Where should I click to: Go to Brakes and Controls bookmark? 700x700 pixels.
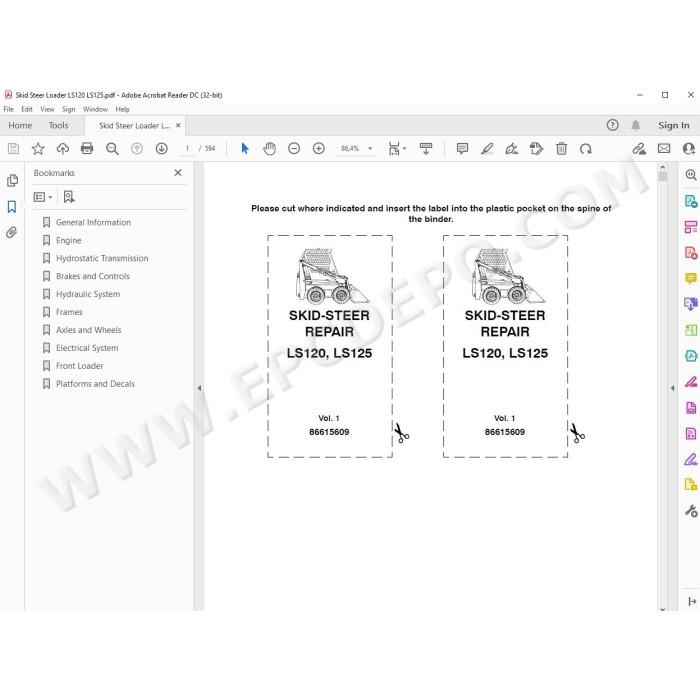[92, 276]
